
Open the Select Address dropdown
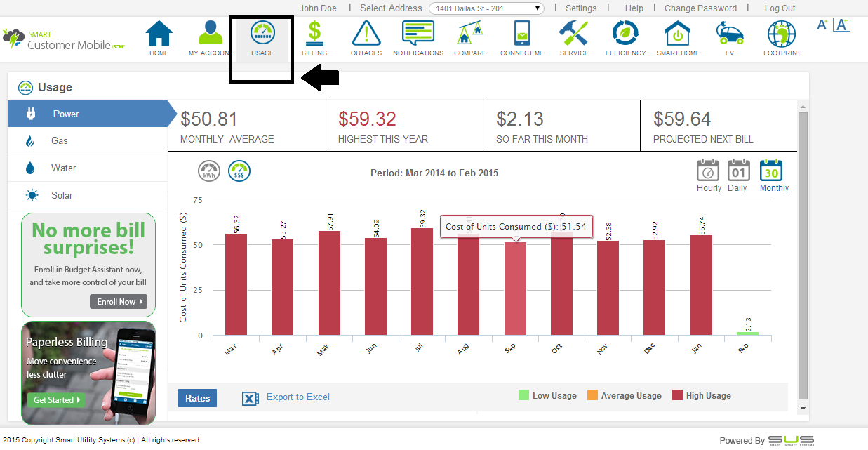click(x=487, y=8)
